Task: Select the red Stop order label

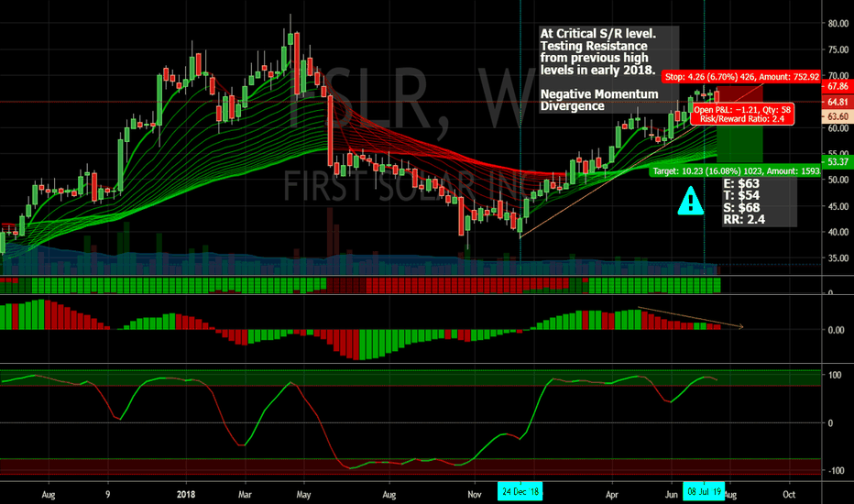Action: tap(741, 77)
